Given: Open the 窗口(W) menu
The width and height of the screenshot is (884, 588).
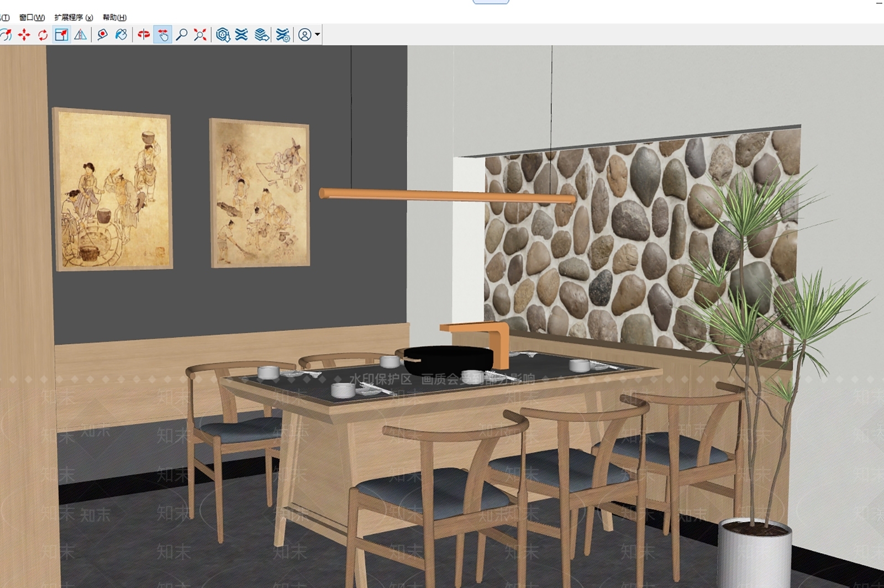Looking at the screenshot, I should (32, 18).
